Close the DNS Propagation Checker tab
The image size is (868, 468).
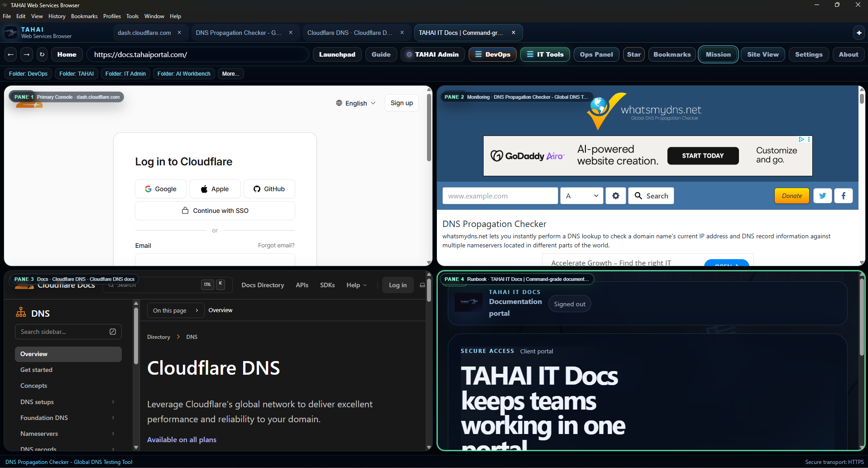click(291, 33)
